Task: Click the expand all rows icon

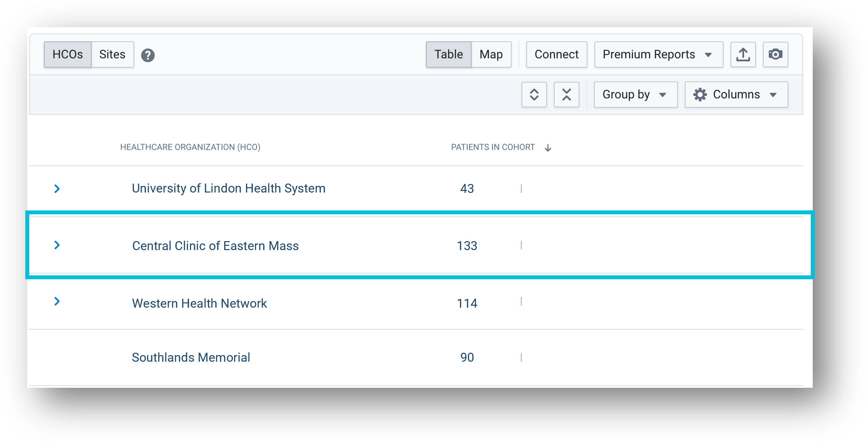Action: click(534, 95)
